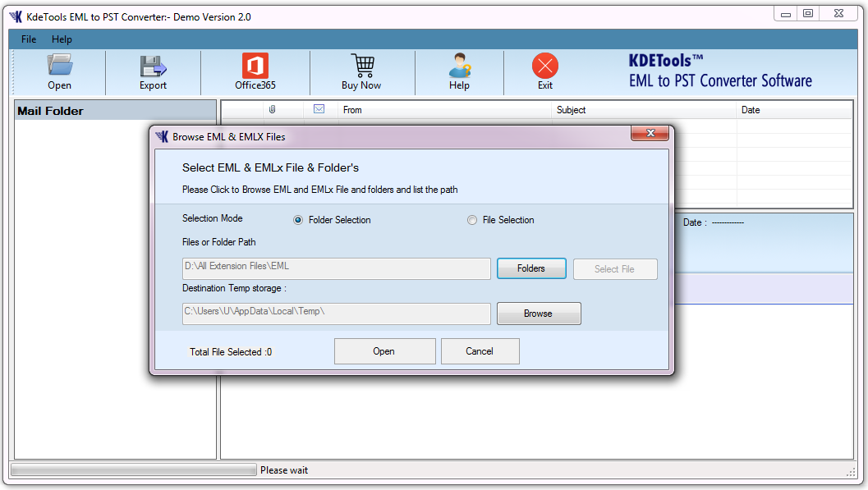
Task: Open the File menu
Action: click(x=29, y=39)
